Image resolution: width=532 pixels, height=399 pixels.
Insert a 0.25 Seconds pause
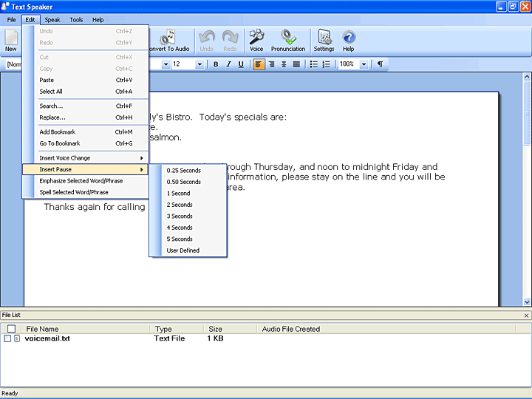pos(188,171)
